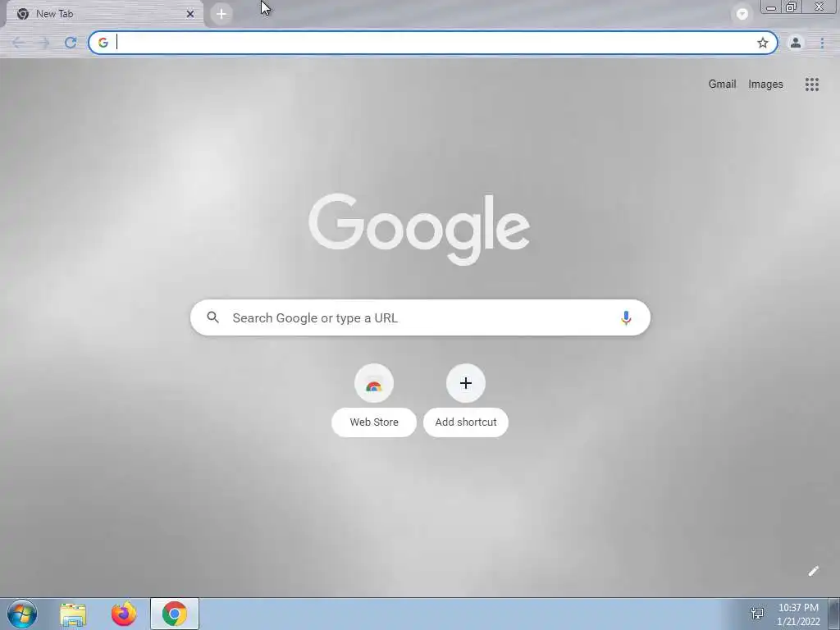
Task: Open the Gmail link
Action: point(722,84)
